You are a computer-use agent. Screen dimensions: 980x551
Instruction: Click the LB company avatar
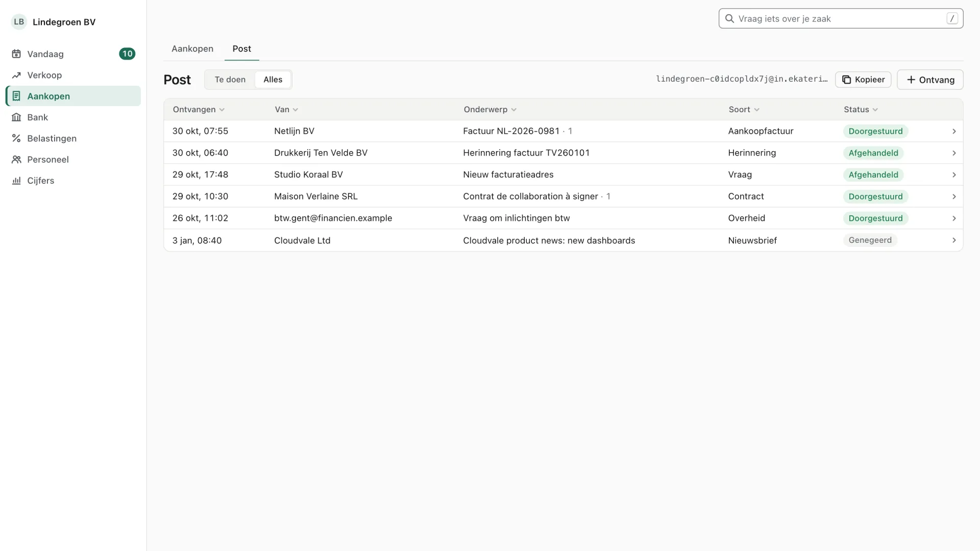coord(19,22)
